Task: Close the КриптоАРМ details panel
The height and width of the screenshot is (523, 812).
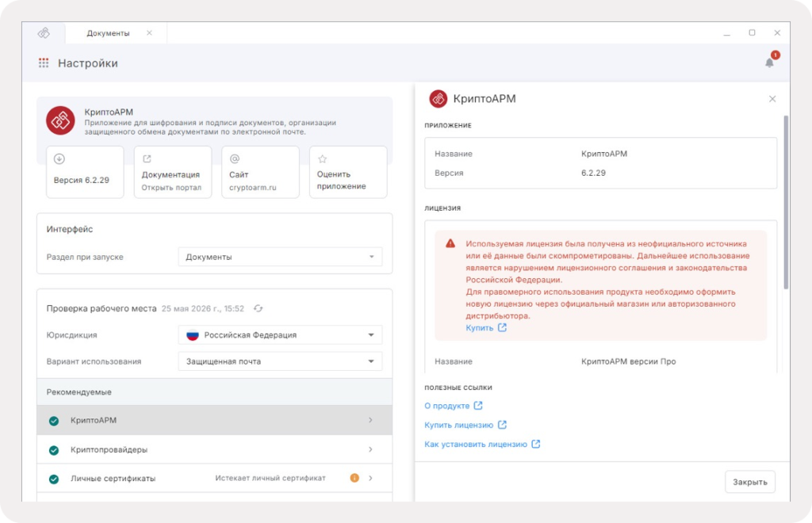Action: coord(772,99)
